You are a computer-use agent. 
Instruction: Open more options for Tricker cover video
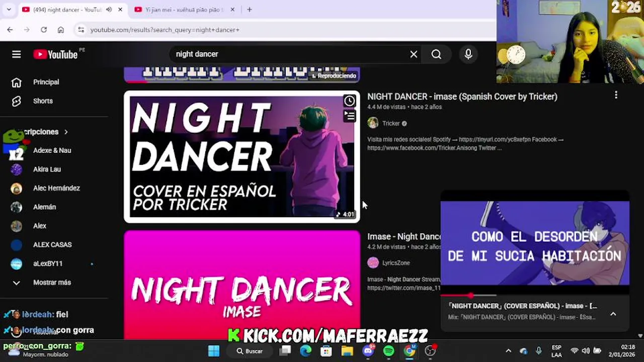coord(616,95)
